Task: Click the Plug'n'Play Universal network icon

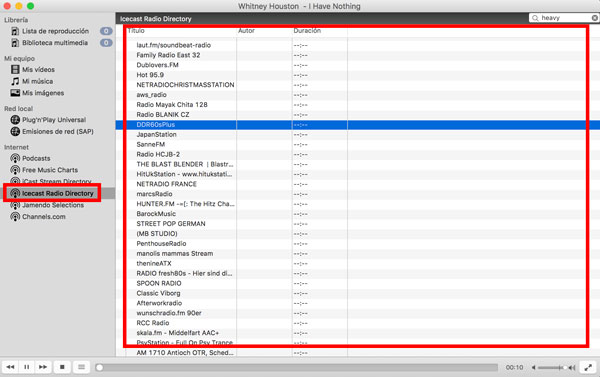Action: [15, 120]
